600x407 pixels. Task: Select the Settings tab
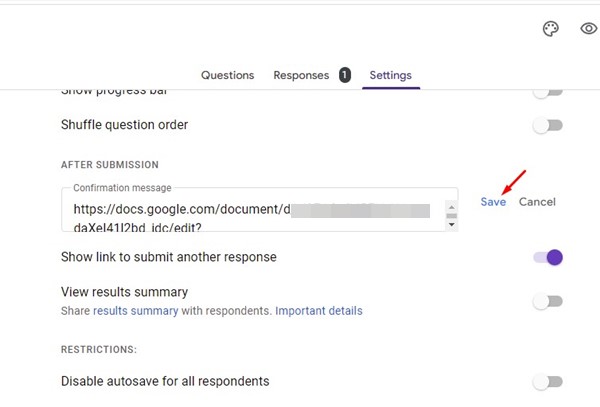click(x=390, y=75)
